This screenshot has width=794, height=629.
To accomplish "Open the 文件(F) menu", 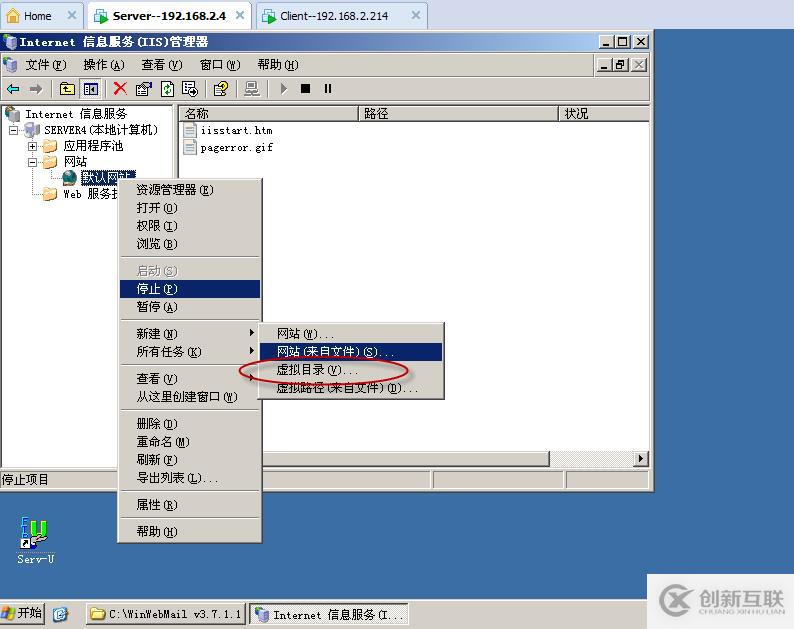I will 46,65.
